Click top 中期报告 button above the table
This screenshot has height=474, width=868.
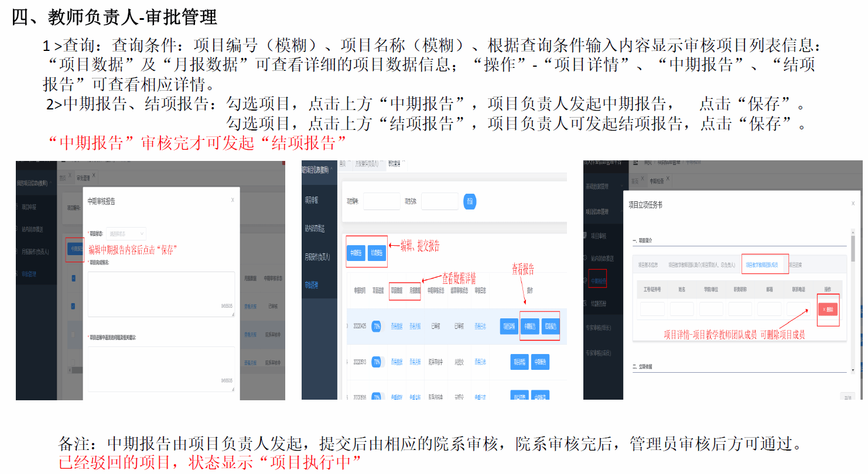tap(356, 253)
